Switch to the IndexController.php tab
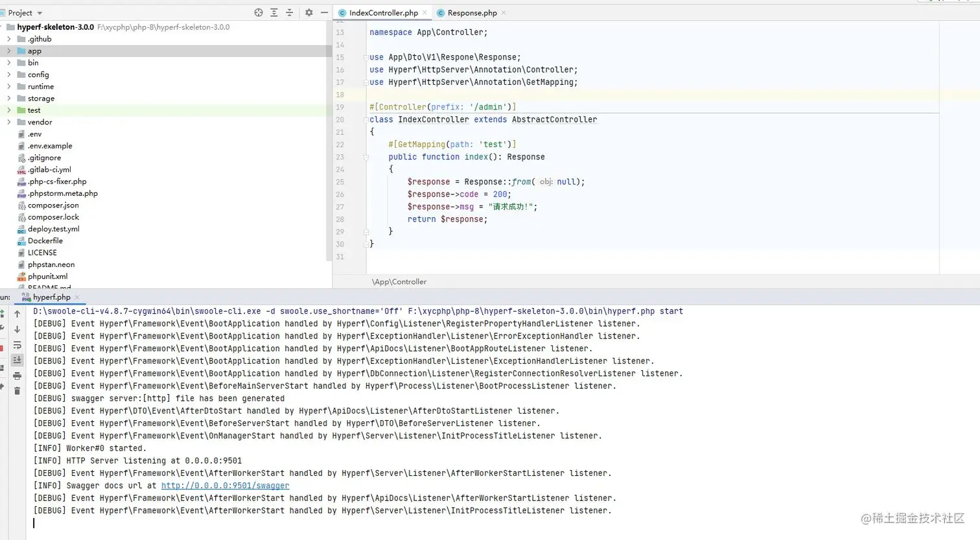980x540 pixels. (x=383, y=12)
